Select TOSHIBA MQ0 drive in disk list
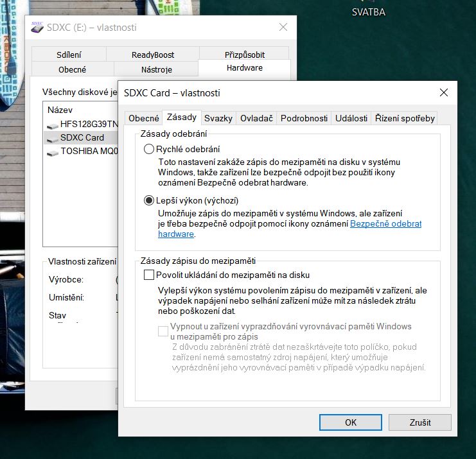The image size is (476, 459). pos(81,151)
